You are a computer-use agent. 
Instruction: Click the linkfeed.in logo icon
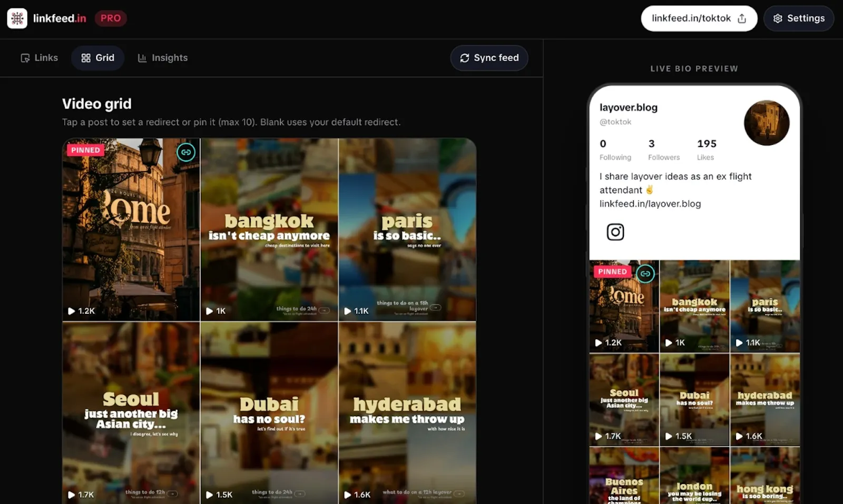pyautogui.click(x=17, y=18)
